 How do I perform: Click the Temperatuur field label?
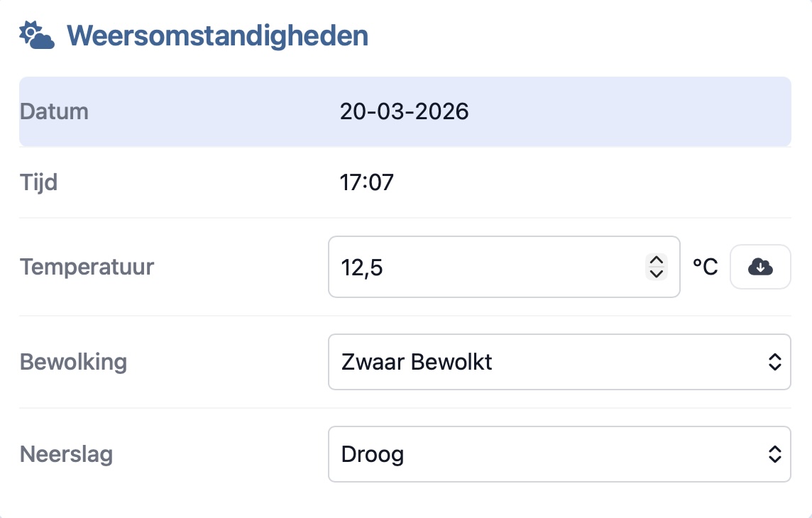pos(87,267)
